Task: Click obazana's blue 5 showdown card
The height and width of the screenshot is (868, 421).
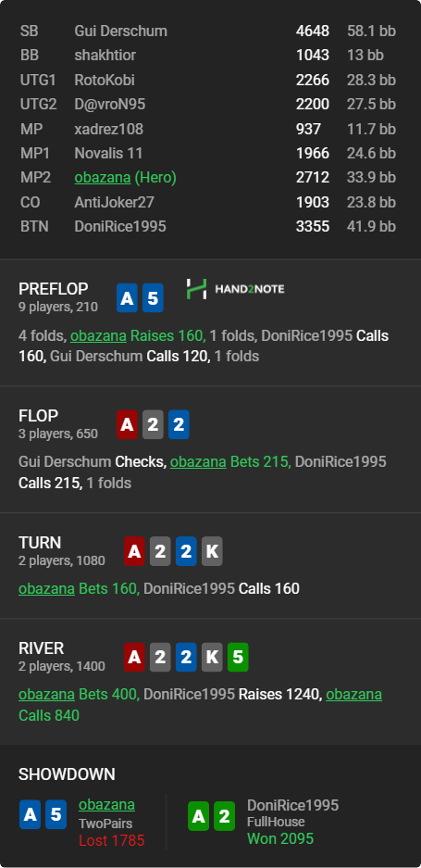Action: [56, 814]
